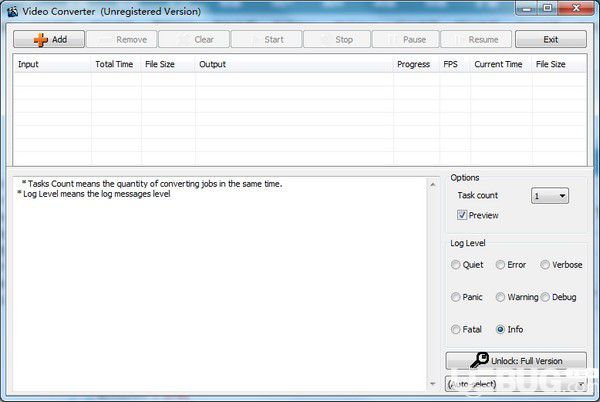Screen dimensions: 600x402
Task: Click the Total Time column header
Action: pyautogui.click(x=116, y=64)
